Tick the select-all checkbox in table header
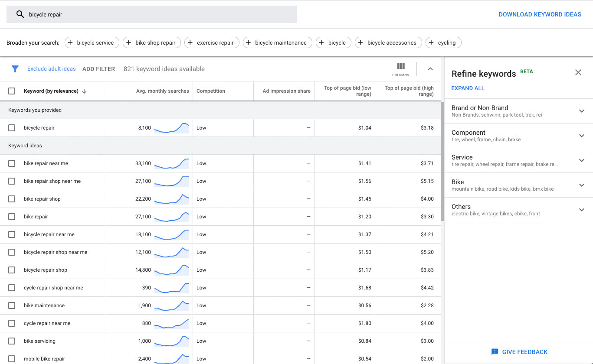The height and width of the screenshot is (364, 593). [12, 91]
